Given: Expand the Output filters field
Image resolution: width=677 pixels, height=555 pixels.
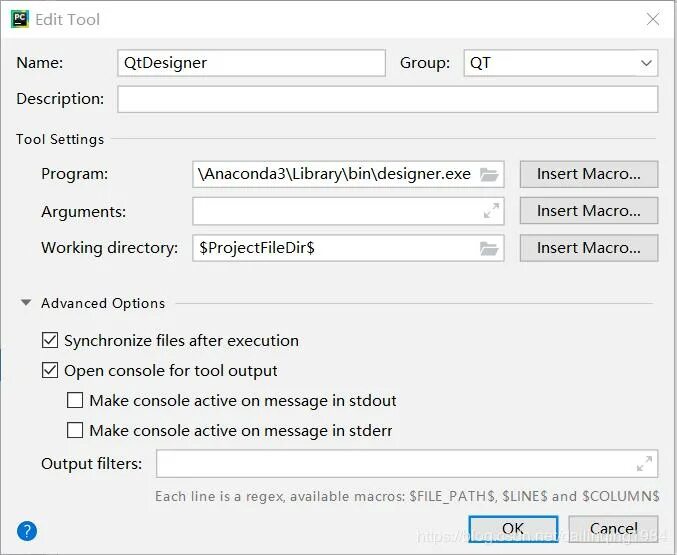Looking at the screenshot, I should click(x=645, y=464).
